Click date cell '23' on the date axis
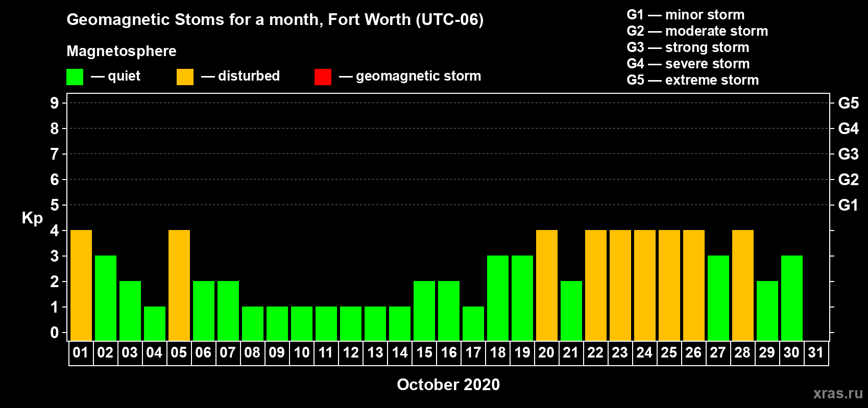 pyautogui.click(x=620, y=353)
